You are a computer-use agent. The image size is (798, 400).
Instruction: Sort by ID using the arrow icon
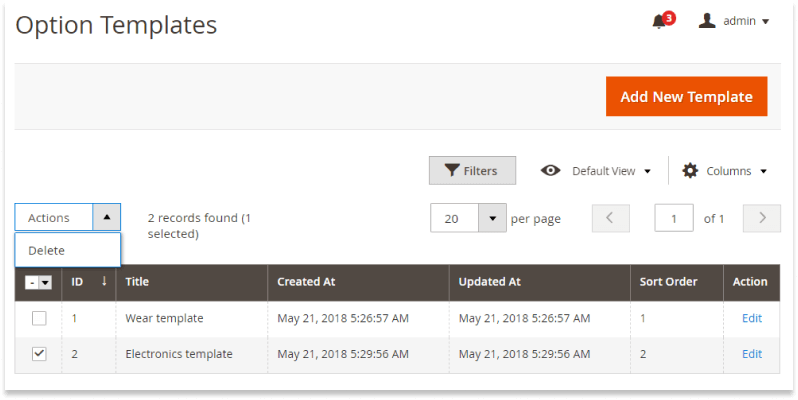(104, 281)
